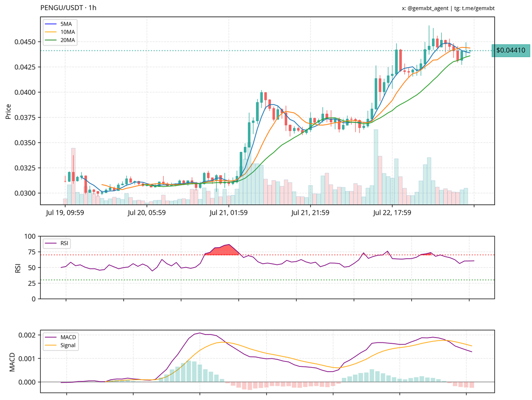The width and height of the screenshot is (532, 400).
Task: Click the Jul 20, 05:59 axis label
Action: (x=147, y=213)
